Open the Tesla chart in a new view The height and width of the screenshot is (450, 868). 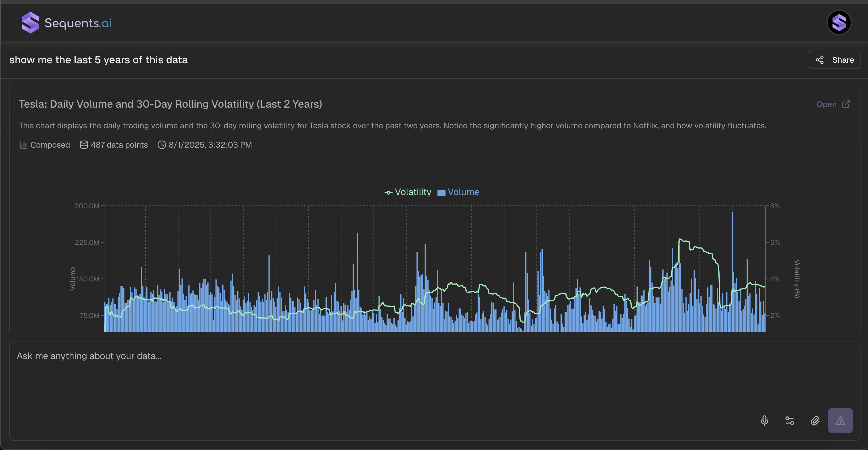(833, 104)
